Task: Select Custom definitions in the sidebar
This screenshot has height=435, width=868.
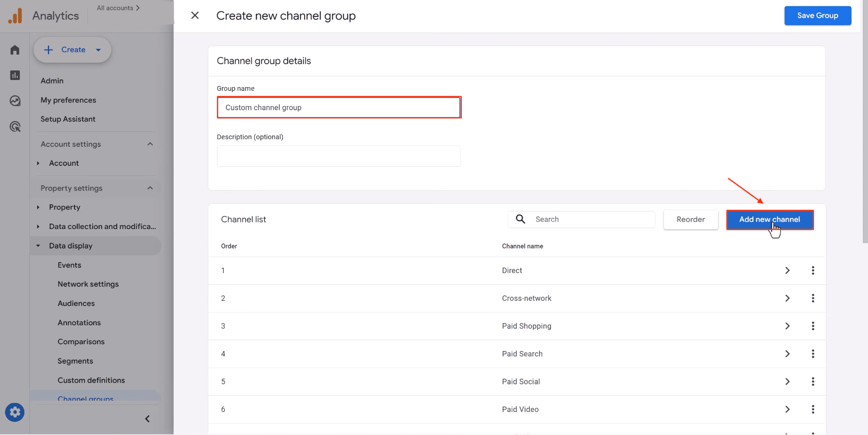Action: [x=91, y=380]
